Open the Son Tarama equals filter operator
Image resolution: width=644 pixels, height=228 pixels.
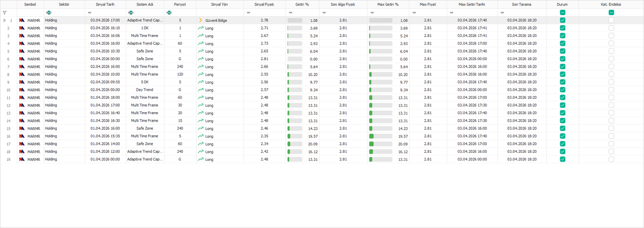click(502, 13)
